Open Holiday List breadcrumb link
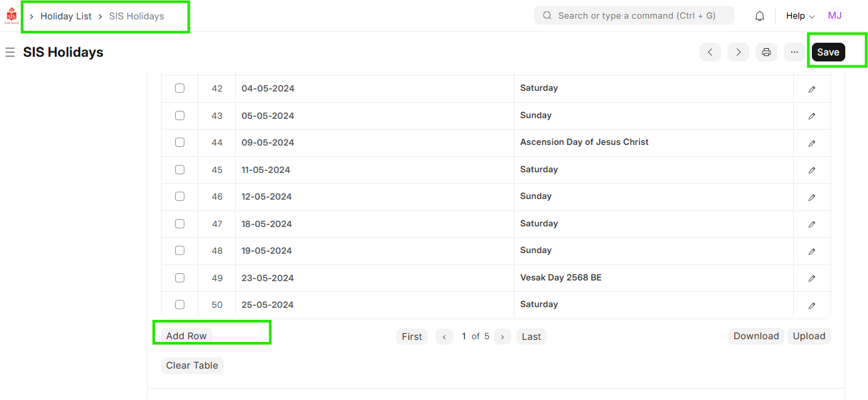Image resolution: width=868 pixels, height=400 pixels. [66, 16]
